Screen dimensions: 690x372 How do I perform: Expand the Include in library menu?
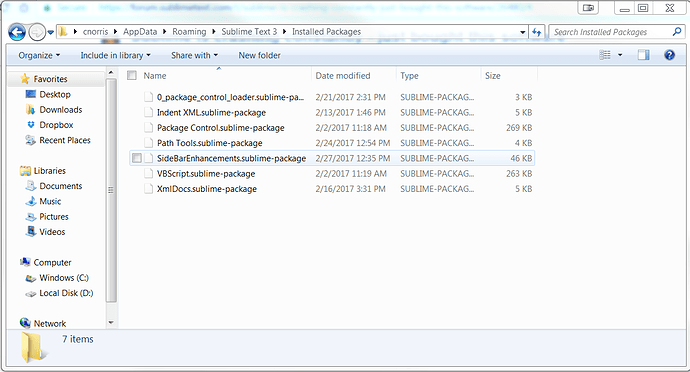115,55
